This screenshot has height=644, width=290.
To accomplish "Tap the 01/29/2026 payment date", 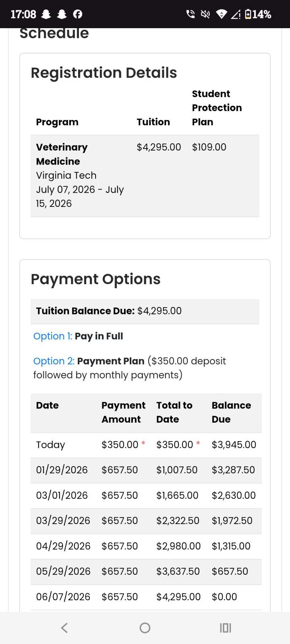I will [x=62, y=470].
